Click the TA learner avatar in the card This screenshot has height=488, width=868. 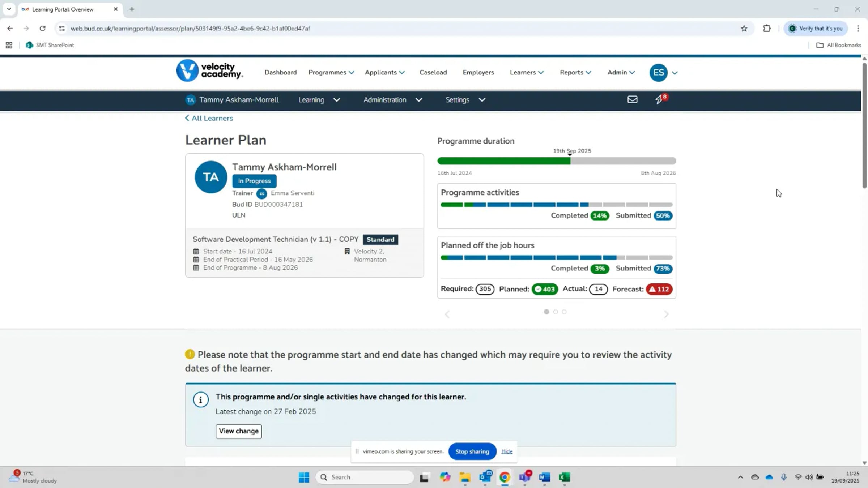(211, 177)
